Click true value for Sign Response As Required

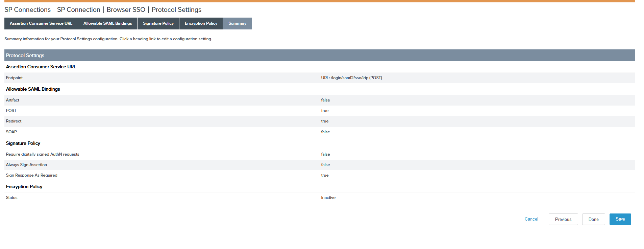coord(325,175)
